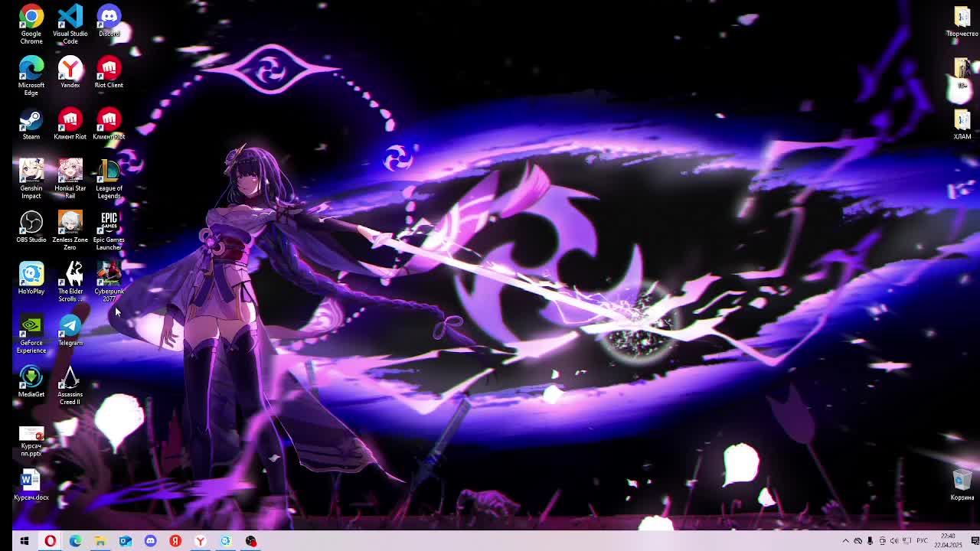Select the Zenless Zone Zero desktop shortcut
The width and height of the screenshot is (980, 551).
pos(70,230)
